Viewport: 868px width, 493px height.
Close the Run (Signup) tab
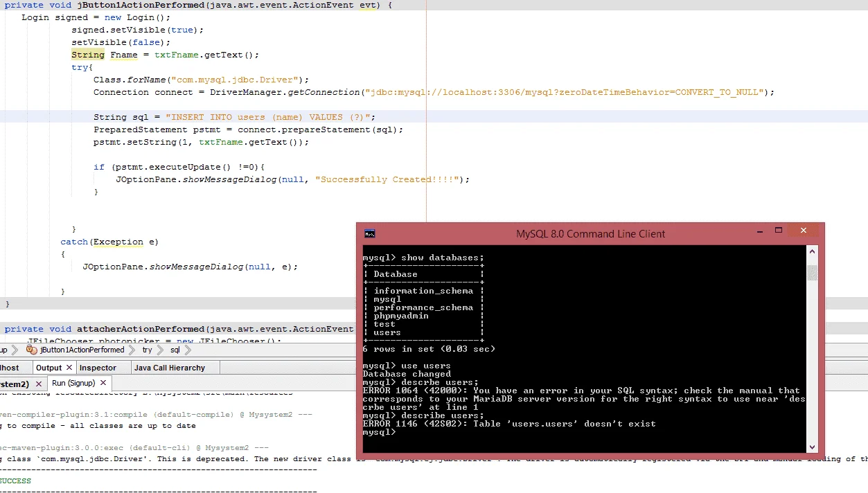pyautogui.click(x=103, y=383)
